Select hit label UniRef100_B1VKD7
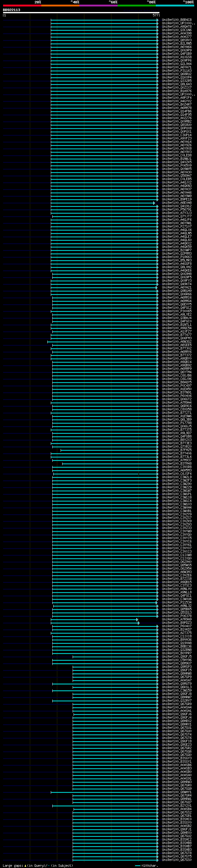197x868 pixels. tap(177, 629)
